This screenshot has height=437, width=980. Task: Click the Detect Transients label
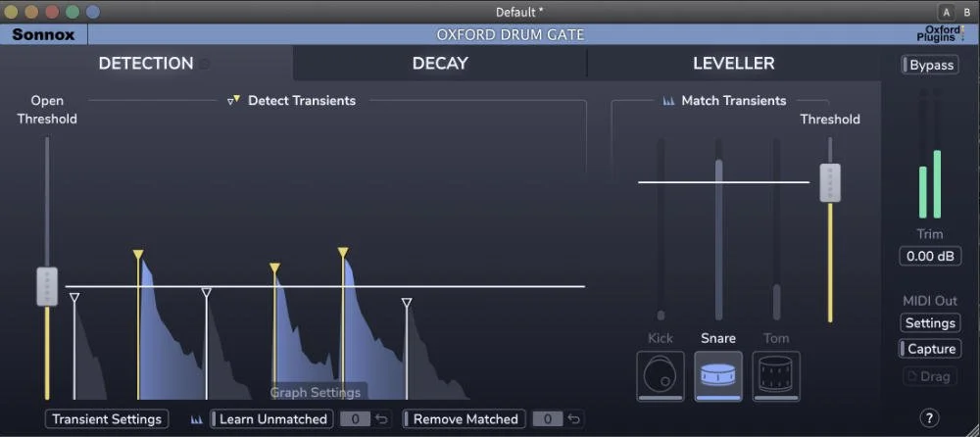pos(302,101)
